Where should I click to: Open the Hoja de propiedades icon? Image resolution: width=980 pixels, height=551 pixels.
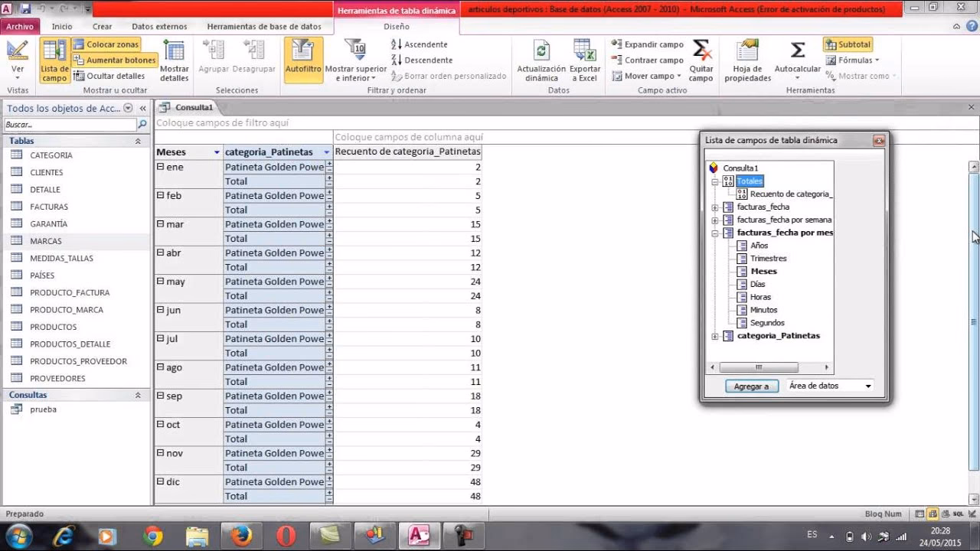[747, 52]
